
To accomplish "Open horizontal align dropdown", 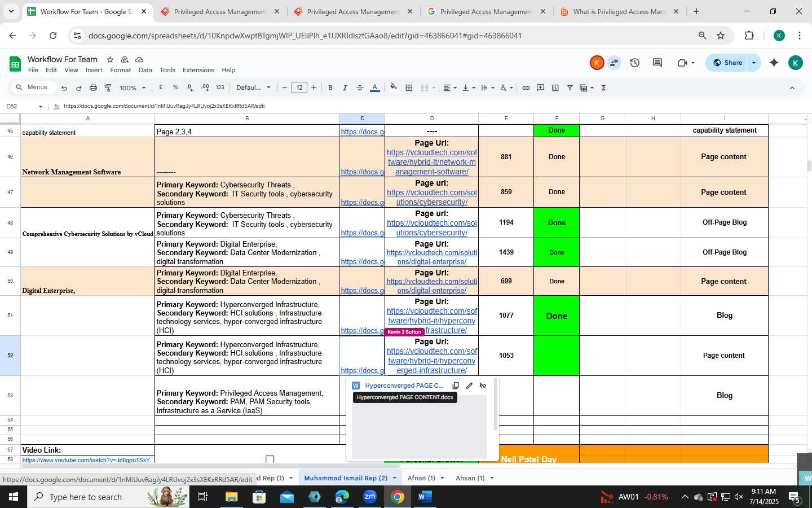I will coord(450,87).
